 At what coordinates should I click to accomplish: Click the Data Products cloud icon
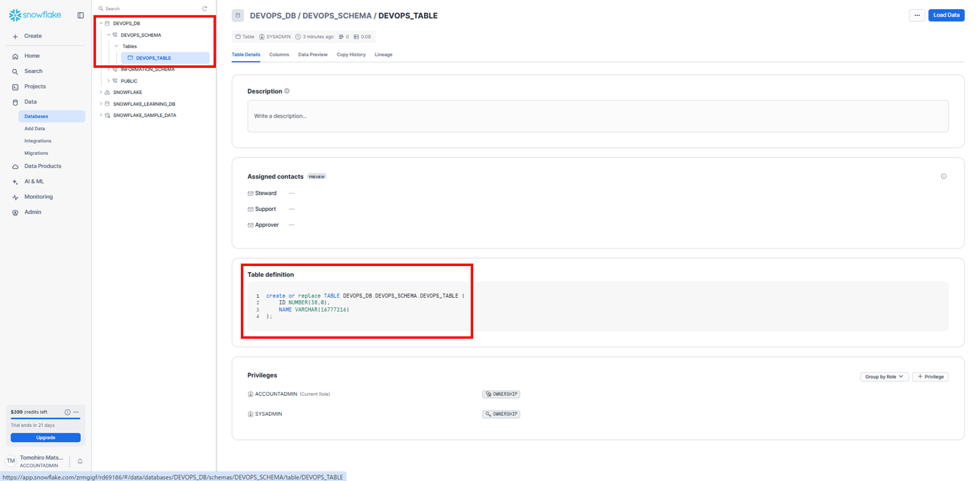[x=15, y=166]
